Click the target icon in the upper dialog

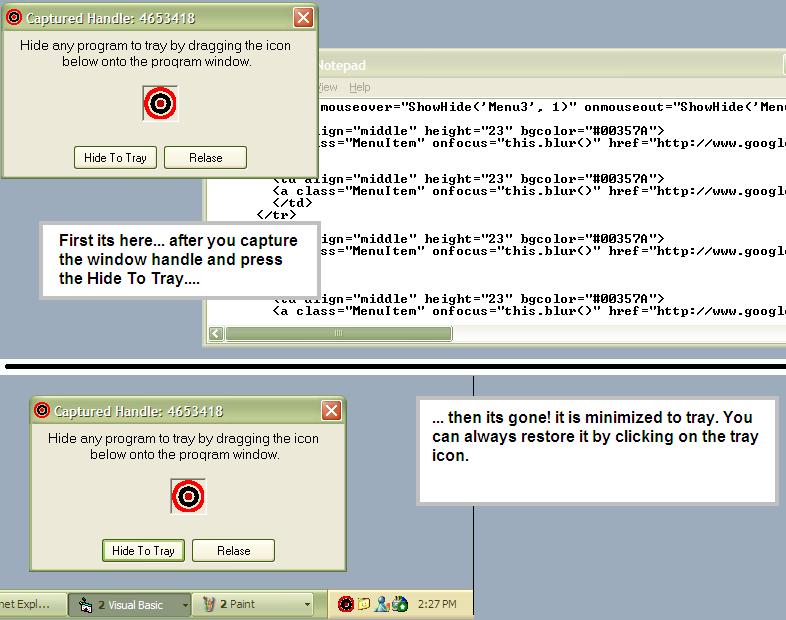click(160, 103)
